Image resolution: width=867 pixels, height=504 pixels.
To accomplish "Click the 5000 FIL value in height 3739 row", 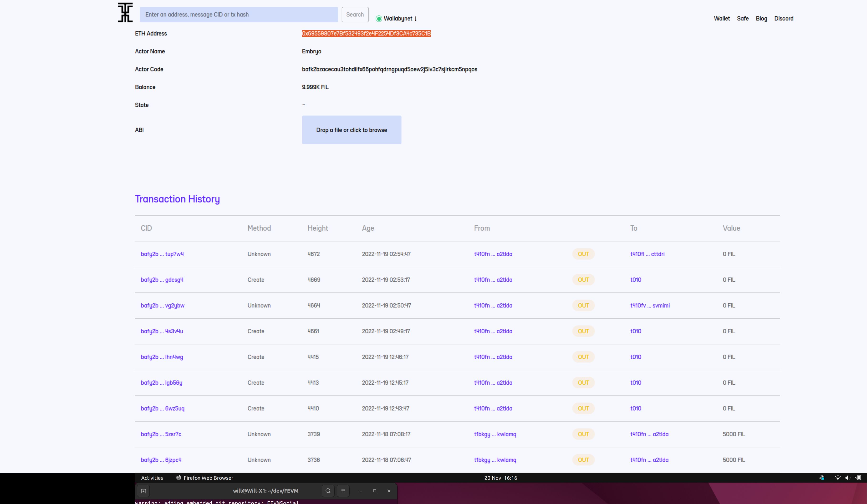I will 734,434.
